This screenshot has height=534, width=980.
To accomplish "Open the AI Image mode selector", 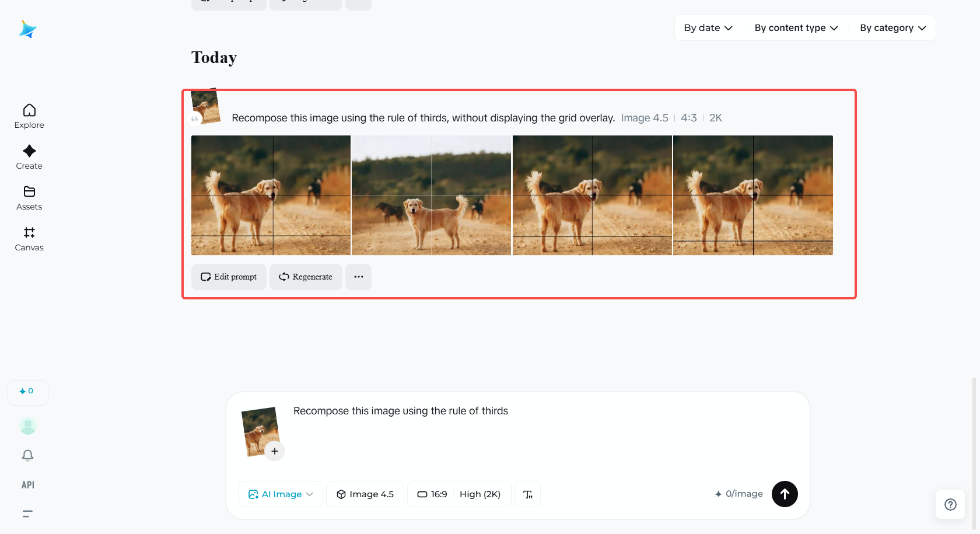I will pos(280,494).
